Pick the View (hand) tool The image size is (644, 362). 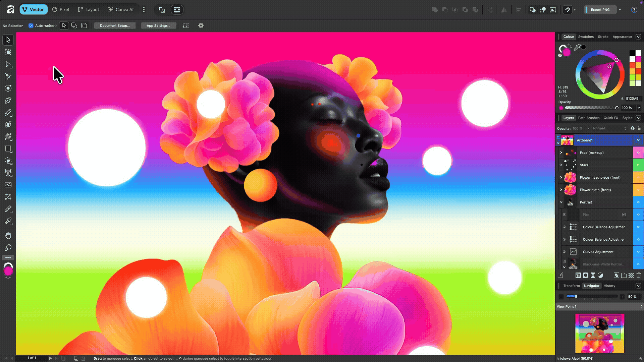coord(8,236)
